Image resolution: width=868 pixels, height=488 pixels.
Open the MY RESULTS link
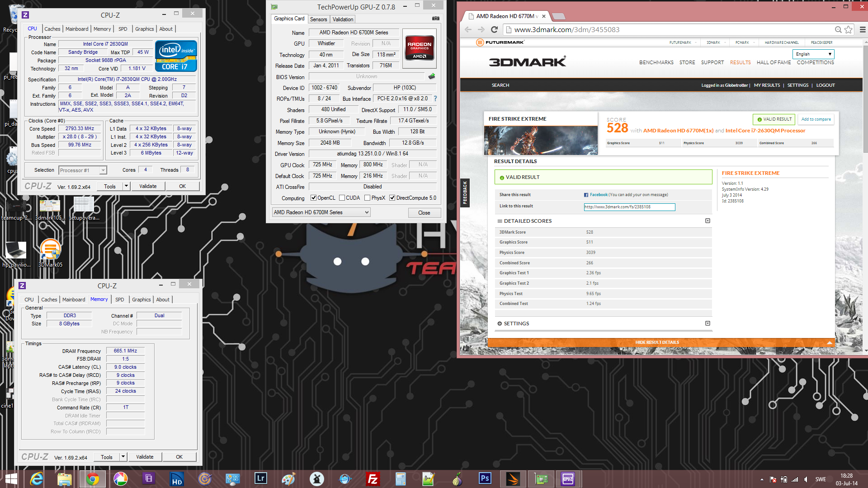click(767, 85)
